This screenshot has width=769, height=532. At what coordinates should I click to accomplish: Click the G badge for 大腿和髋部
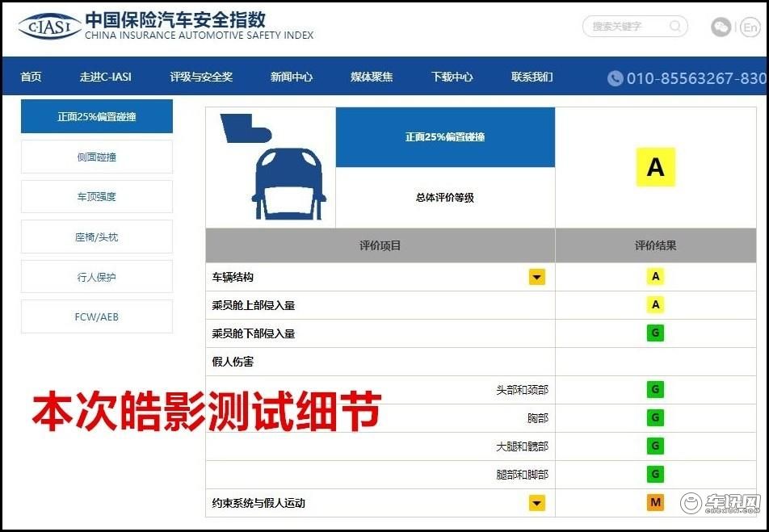655,446
